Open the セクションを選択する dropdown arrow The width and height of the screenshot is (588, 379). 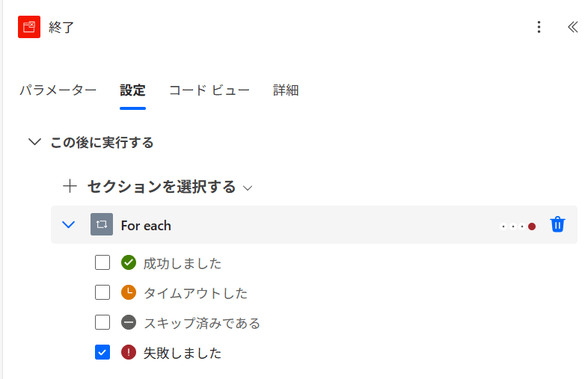click(x=248, y=188)
